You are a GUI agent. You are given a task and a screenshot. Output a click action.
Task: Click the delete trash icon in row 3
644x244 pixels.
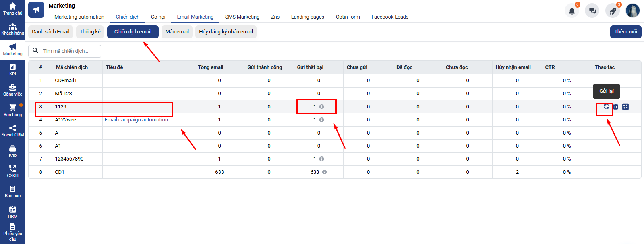point(615,107)
